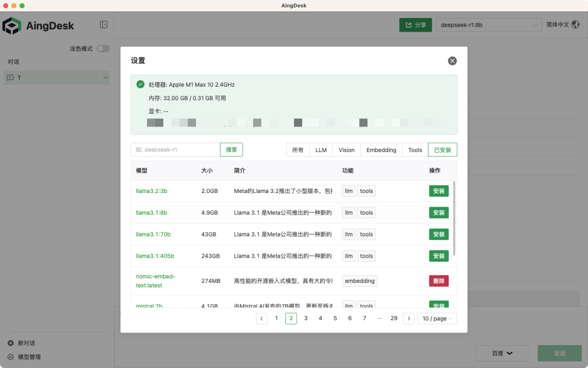Viewport: 588px width, 368px height.
Task: Select the 已安装 installed filter tab
Action: [x=443, y=150]
